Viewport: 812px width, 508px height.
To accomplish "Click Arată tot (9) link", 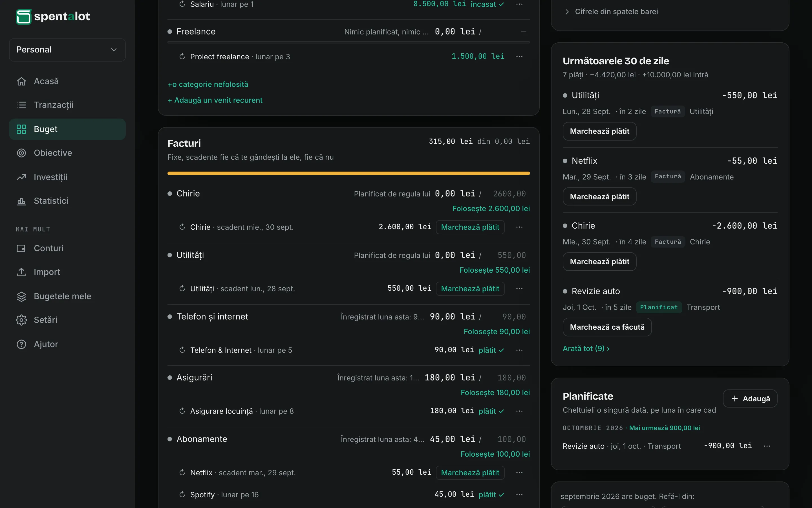I will (x=586, y=349).
